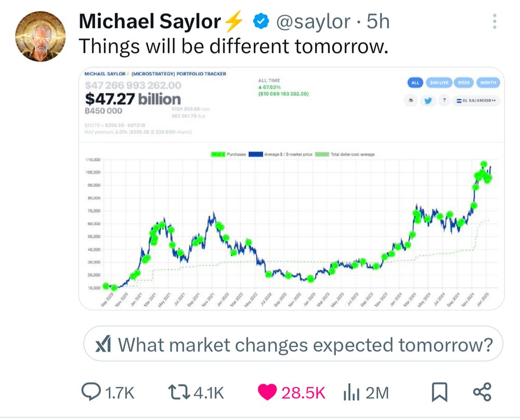Open the reply comments icon
520x420 pixels.
[91, 392]
